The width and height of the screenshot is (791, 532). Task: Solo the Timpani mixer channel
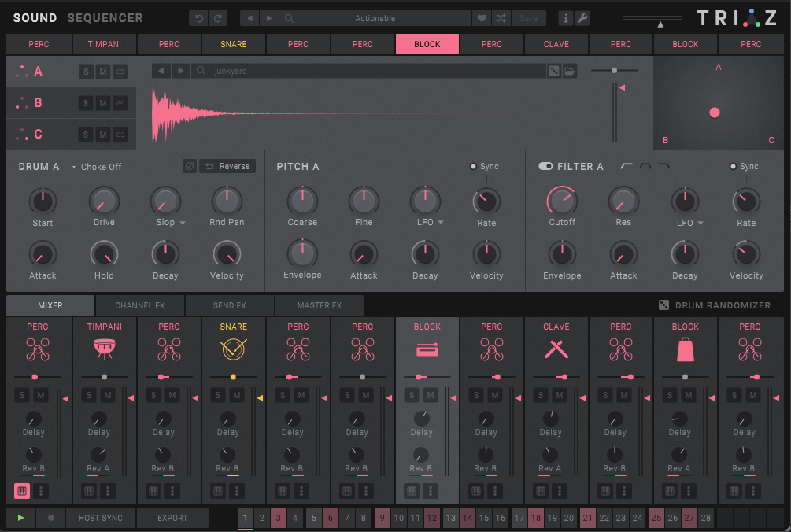pos(89,395)
